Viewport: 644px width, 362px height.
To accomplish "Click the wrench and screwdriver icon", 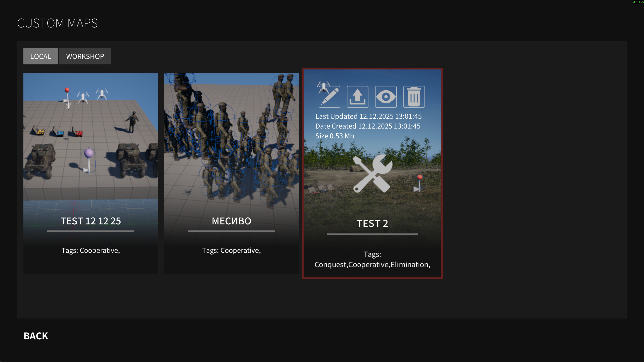I will (372, 174).
